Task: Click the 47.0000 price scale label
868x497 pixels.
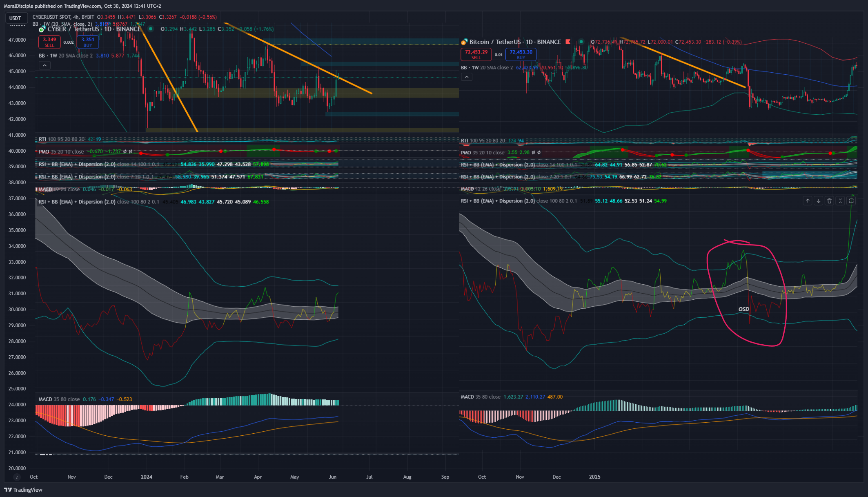Action: pyautogui.click(x=17, y=40)
